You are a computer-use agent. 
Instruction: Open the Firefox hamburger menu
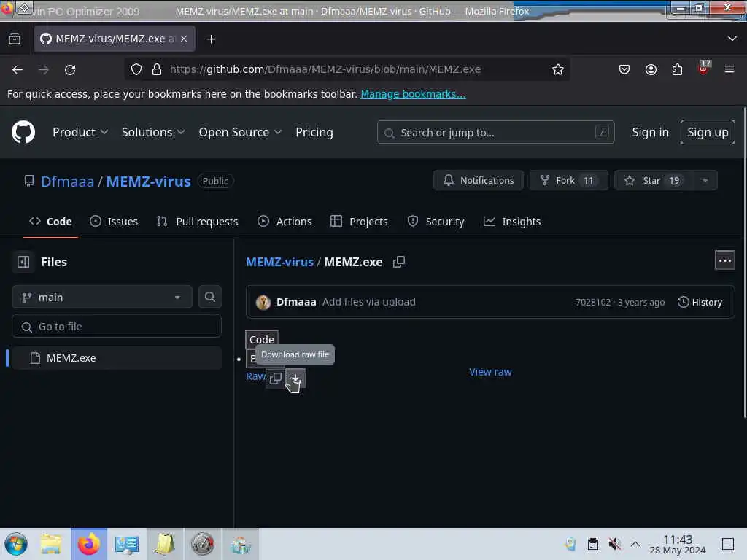pos(729,69)
